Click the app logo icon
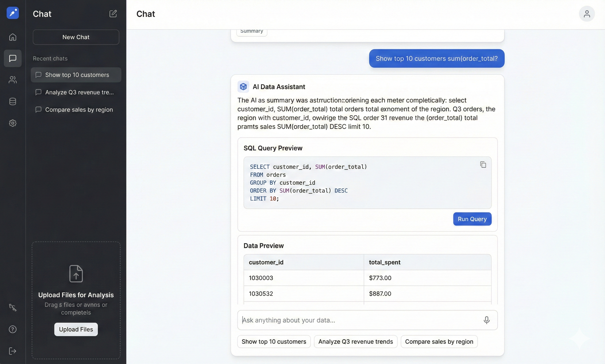The height and width of the screenshot is (364, 605). click(13, 13)
